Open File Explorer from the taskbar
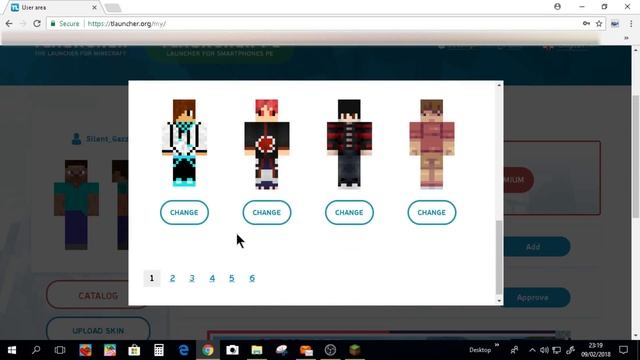 pos(257,350)
